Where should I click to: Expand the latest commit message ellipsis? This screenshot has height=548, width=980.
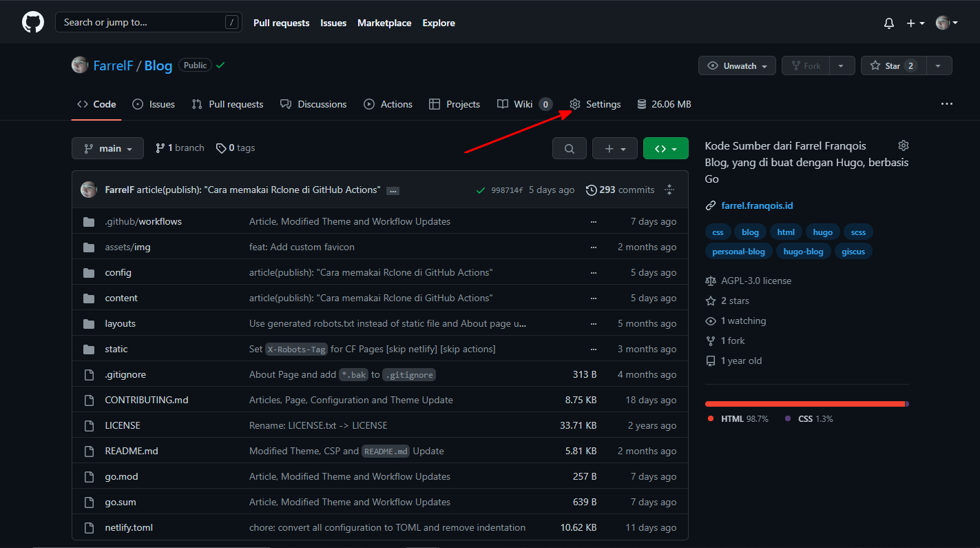393,190
